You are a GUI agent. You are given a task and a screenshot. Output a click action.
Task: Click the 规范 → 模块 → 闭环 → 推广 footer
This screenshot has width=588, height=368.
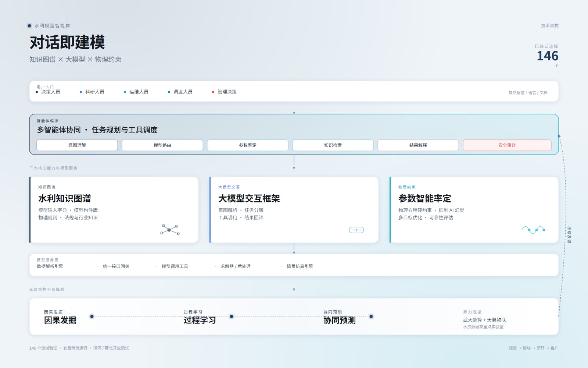click(534, 348)
